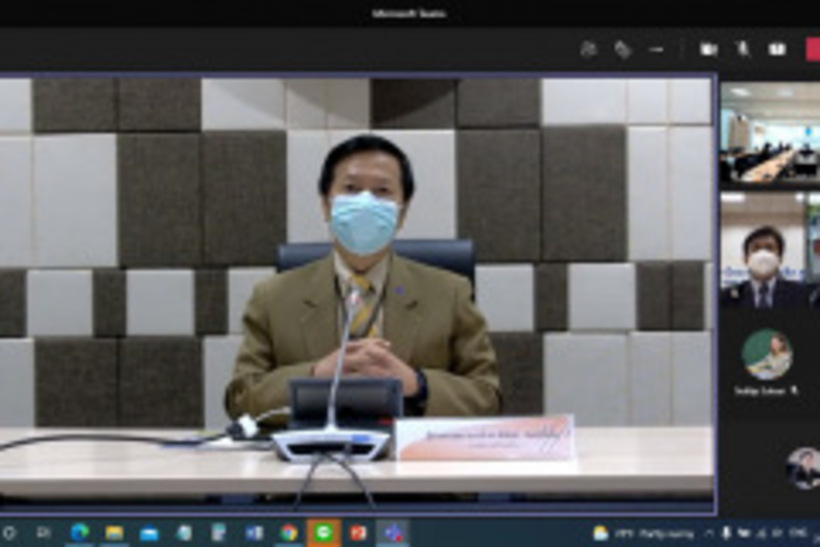Click the volume icon in system tray
This screenshot has height=547, width=820.
[x=777, y=533]
